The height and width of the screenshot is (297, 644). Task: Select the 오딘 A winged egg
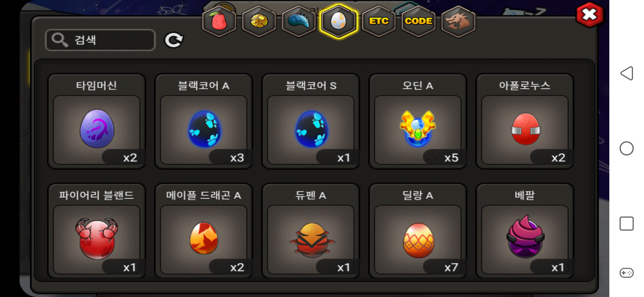[x=418, y=121]
